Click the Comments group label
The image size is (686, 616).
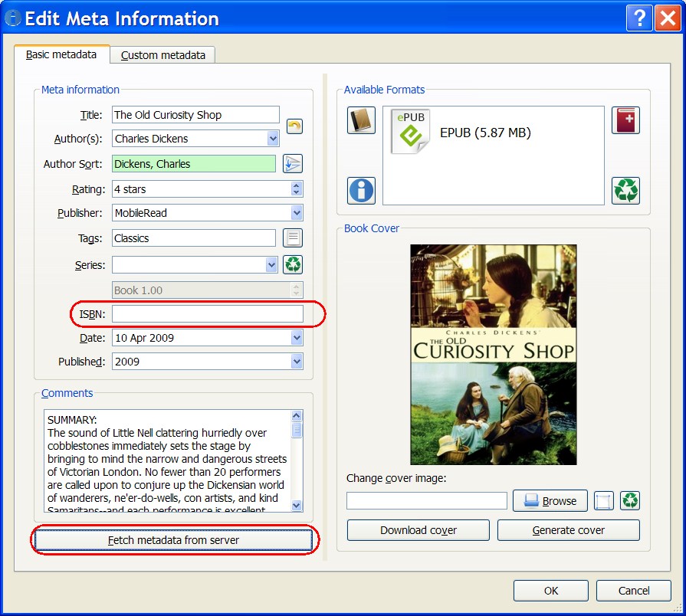click(x=67, y=393)
